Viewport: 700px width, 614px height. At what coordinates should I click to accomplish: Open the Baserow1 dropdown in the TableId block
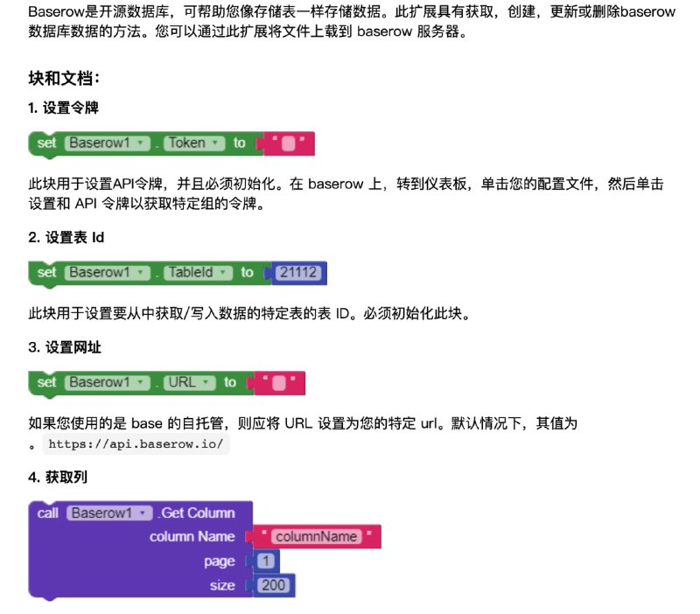[x=107, y=272]
